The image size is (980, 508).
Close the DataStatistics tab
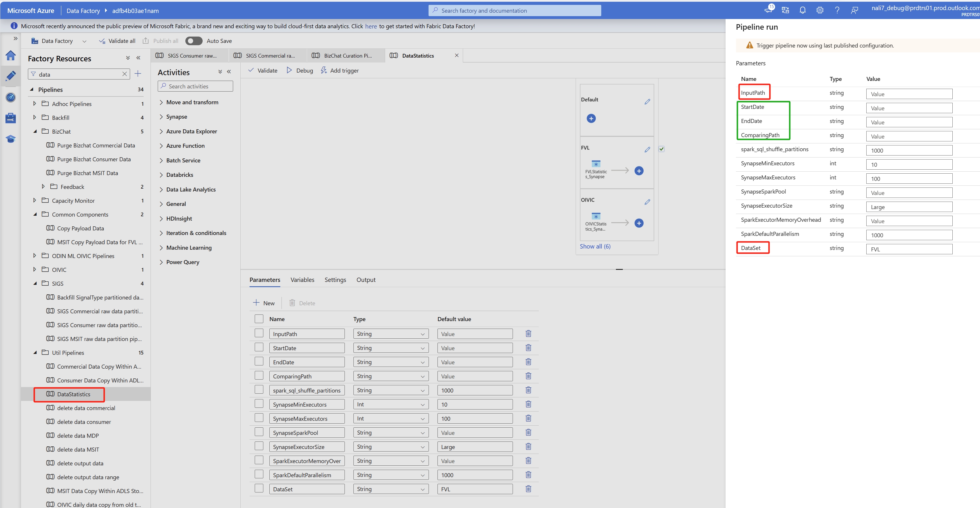pyautogui.click(x=456, y=56)
